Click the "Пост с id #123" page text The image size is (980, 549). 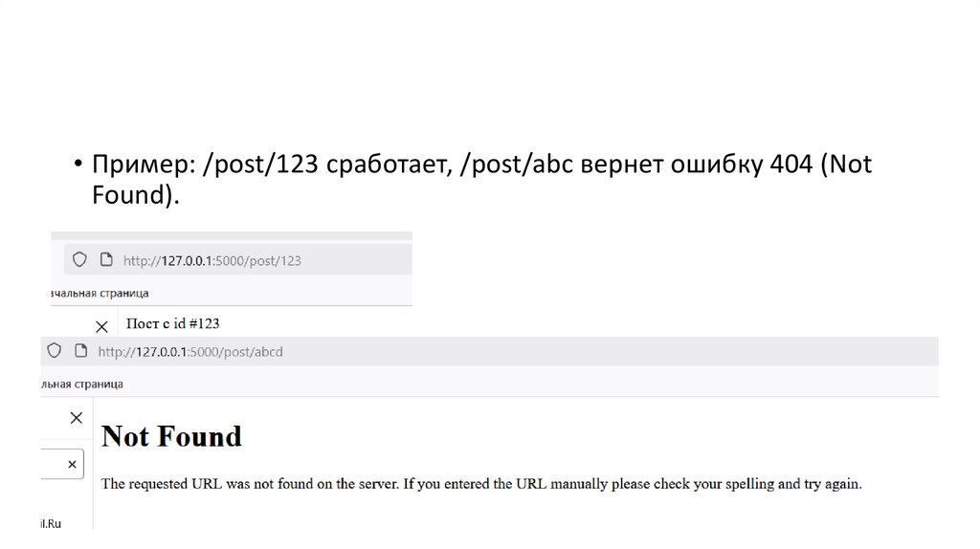pos(173,323)
